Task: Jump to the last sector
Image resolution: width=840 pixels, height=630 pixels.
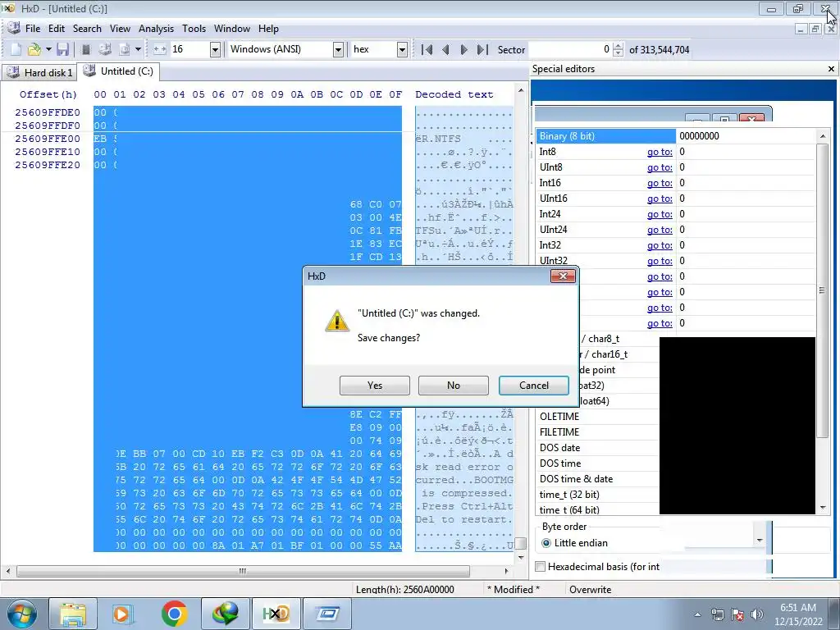Action: tap(482, 49)
